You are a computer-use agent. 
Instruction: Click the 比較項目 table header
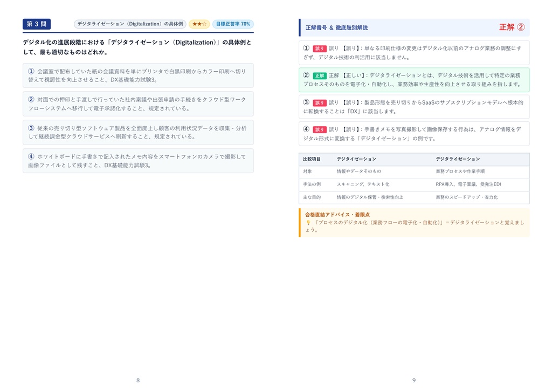click(x=312, y=159)
